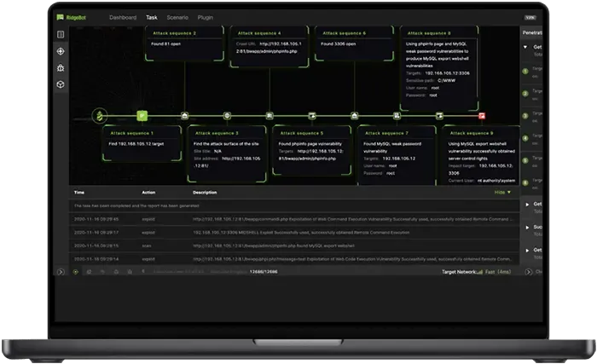Viewport: 597px width, 364px height.
Task: Click the timeline node above Attack sequence 3
Action: click(227, 116)
